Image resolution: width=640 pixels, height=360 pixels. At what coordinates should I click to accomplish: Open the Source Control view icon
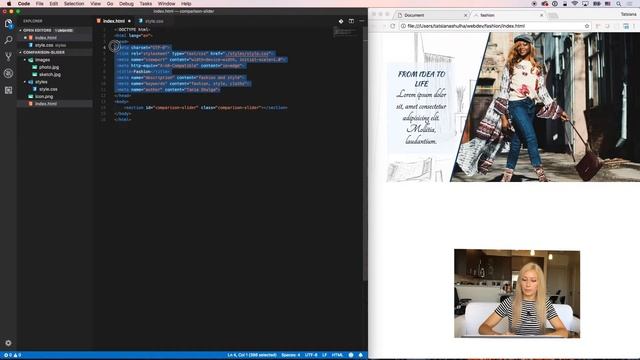(x=8, y=57)
